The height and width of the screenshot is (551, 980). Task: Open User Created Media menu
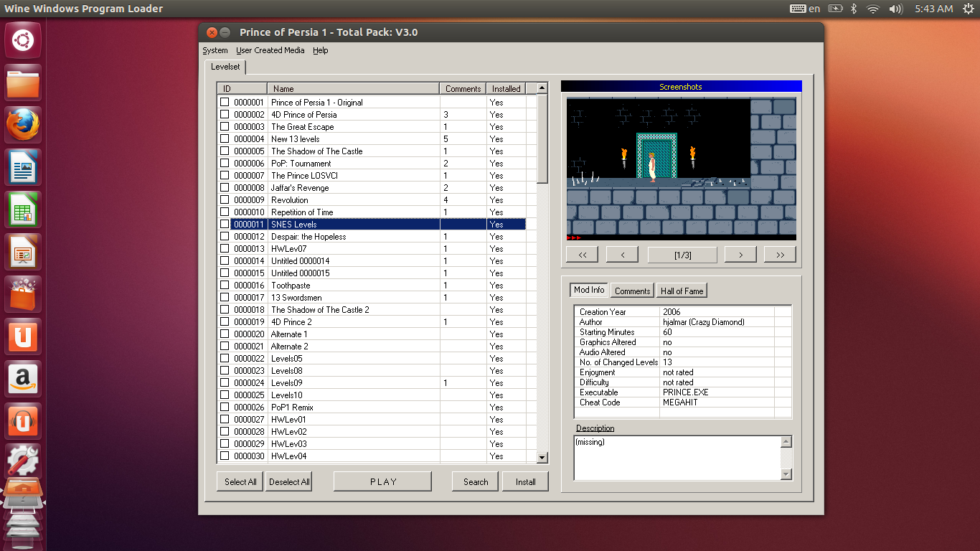pos(270,50)
